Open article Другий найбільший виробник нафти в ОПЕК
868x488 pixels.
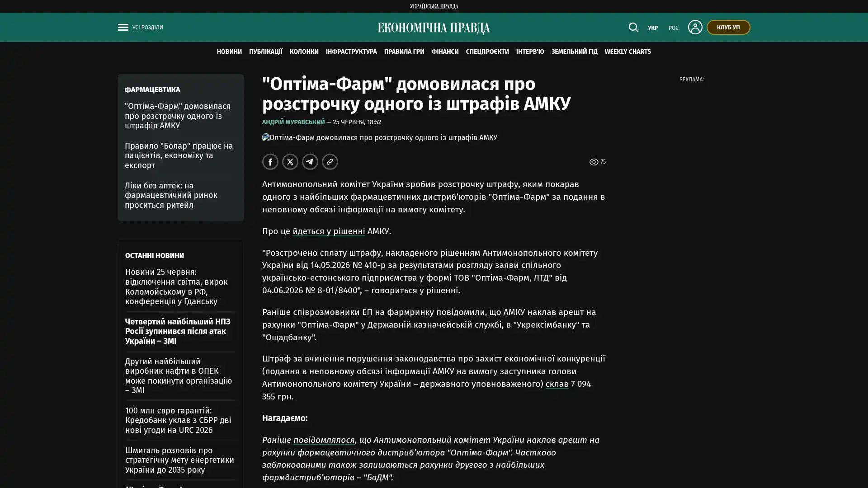(179, 375)
